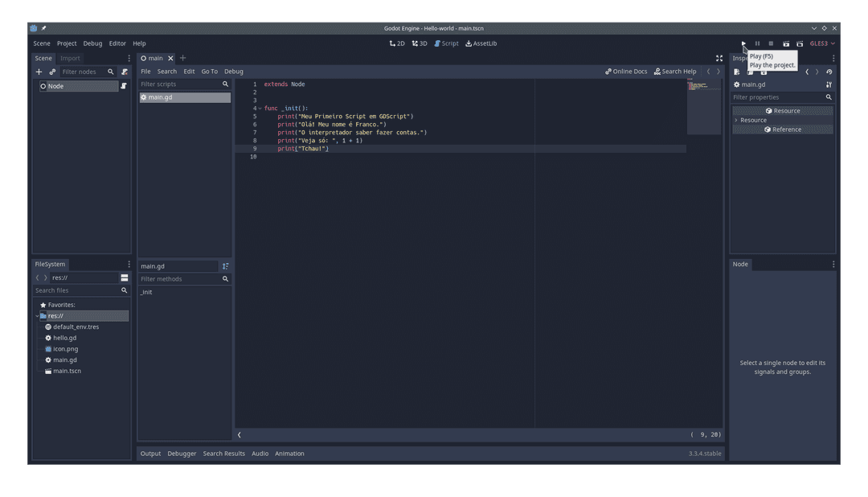Click the Add Child Node plus icon
The width and height of the screenshot is (868, 497).
tap(39, 72)
